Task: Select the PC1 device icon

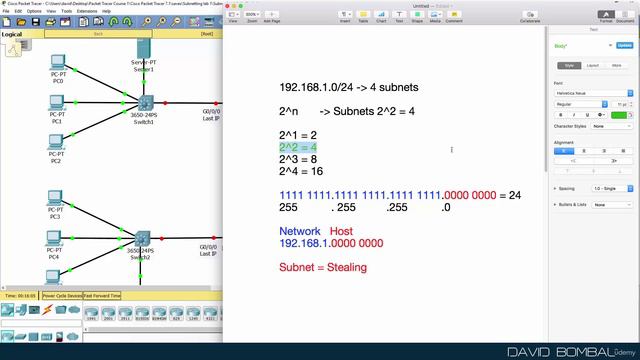Action: coord(57,102)
